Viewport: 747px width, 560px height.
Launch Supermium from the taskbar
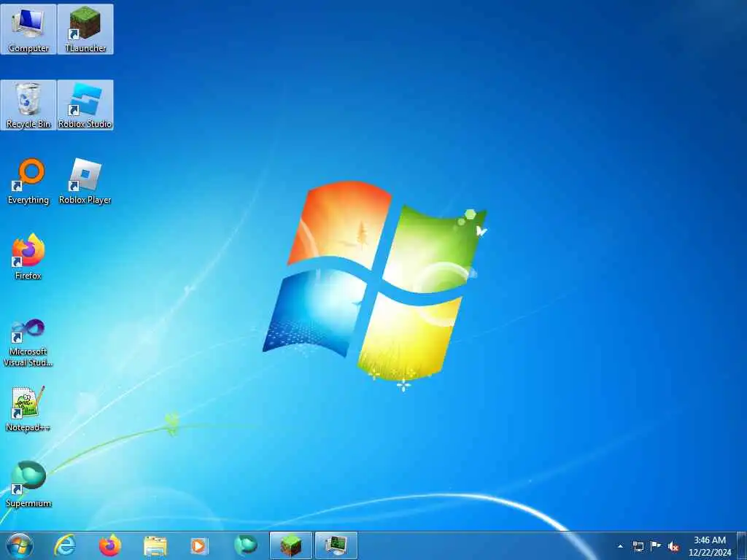click(x=245, y=545)
